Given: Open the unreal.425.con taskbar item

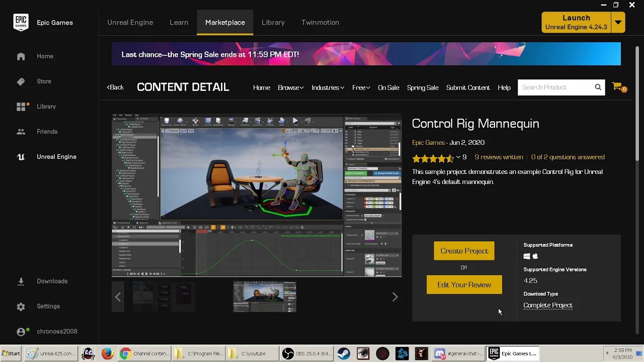Looking at the screenshot, I should [x=52, y=353].
